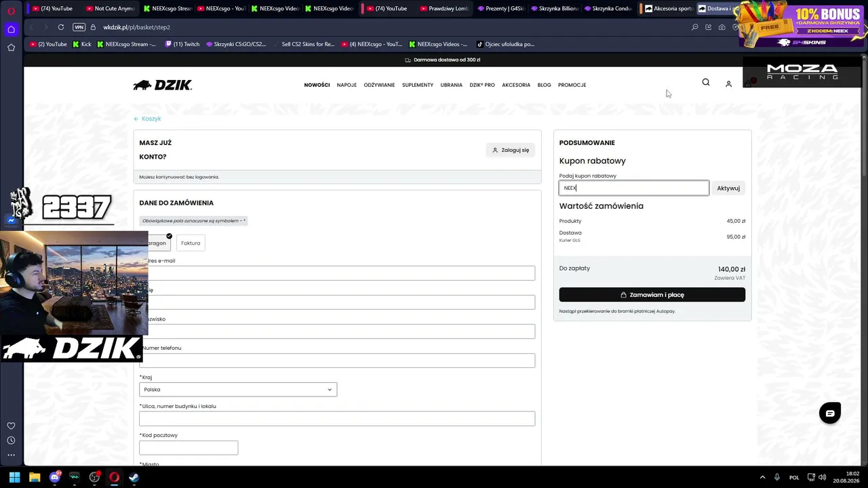Focus the Kod pocztowy input field

[x=189, y=447]
